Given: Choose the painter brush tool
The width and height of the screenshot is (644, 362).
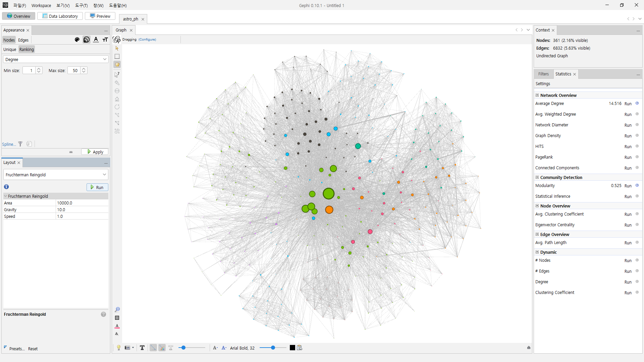Looking at the screenshot, I should 117,83.
